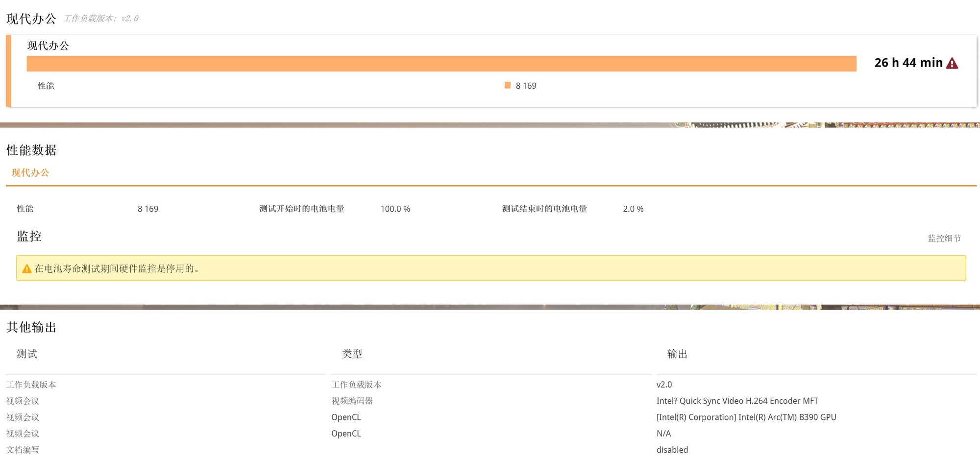The height and width of the screenshot is (459, 980).
Task: Click OpenCL in the Arc B390 GPU row
Action: pyautogui.click(x=346, y=417)
